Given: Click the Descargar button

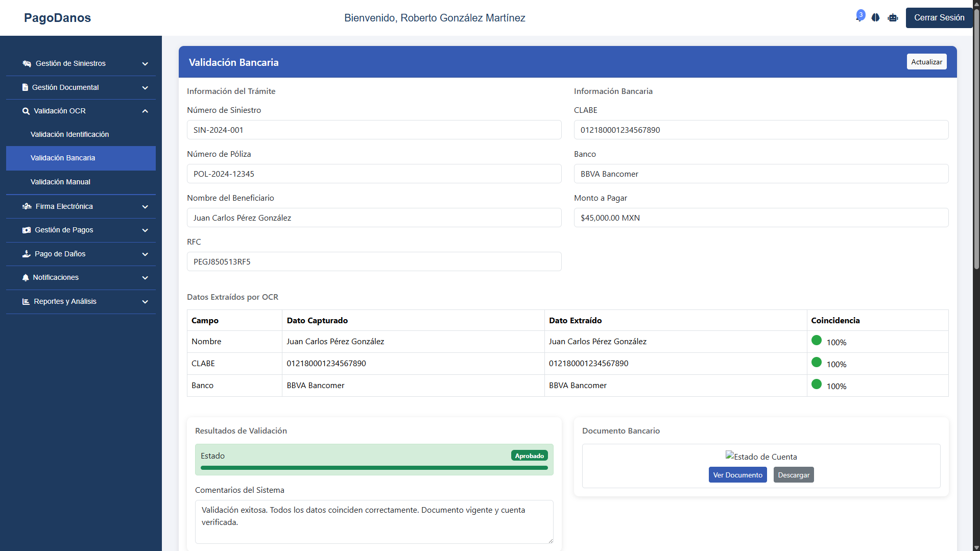Looking at the screenshot, I should coord(794,475).
